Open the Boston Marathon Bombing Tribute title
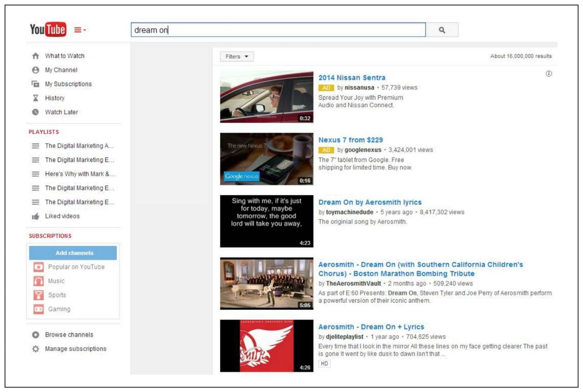Image resolution: width=583 pixels, height=392 pixels. (x=421, y=269)
